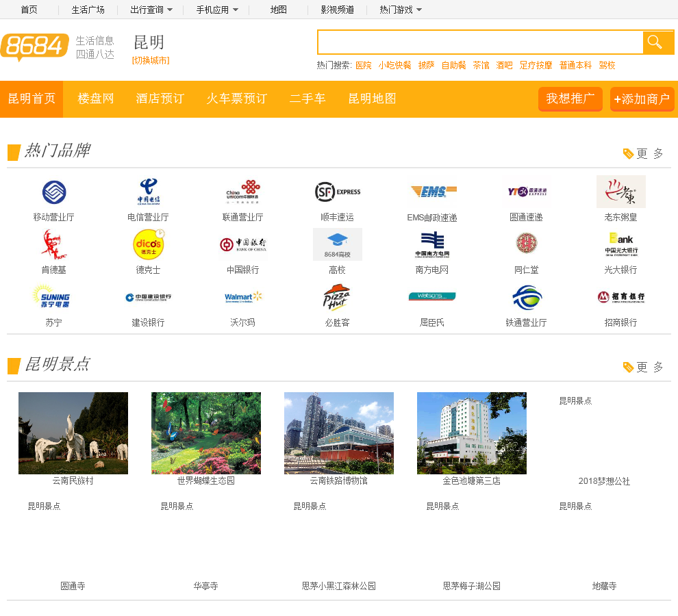678x616 pixels.
Task: Click hot search link 小吃快餐
Action: 394,65
